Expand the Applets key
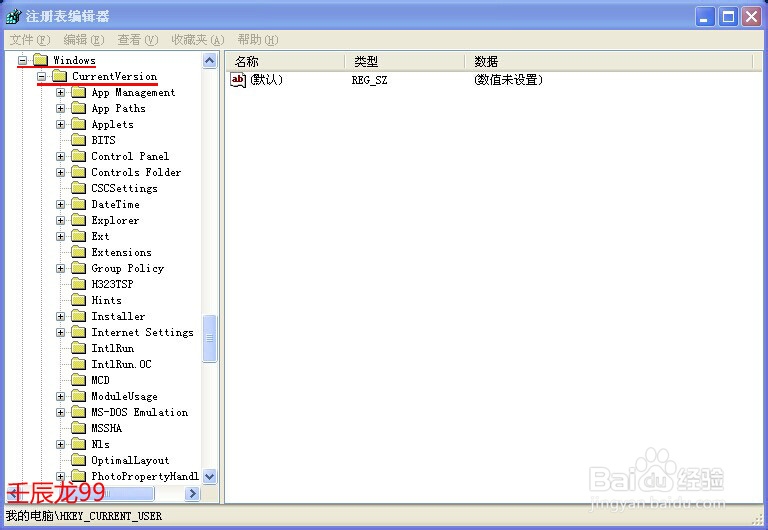This screenshot has height=530, width=768. tap(60, 124)
